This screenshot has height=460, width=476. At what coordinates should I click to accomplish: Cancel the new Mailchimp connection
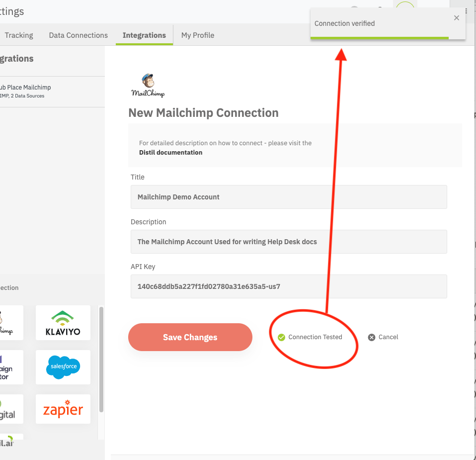coord(383,337)
